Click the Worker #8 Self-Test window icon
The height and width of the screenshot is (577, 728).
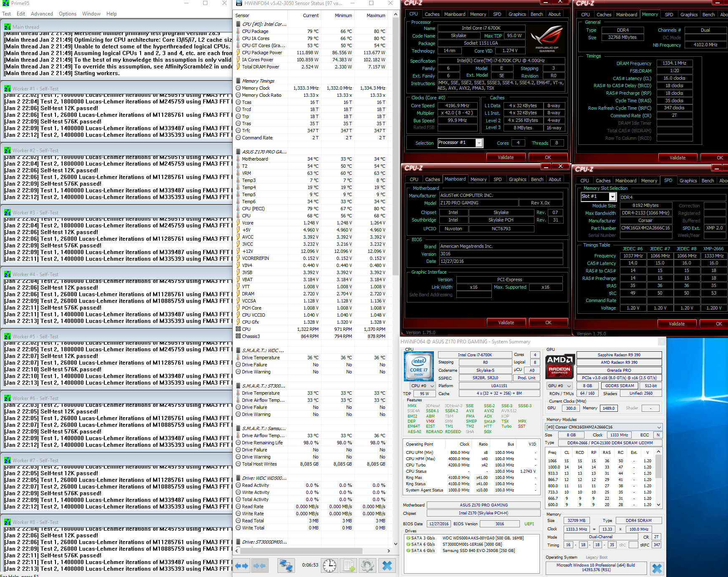click(x=8, y=522)
